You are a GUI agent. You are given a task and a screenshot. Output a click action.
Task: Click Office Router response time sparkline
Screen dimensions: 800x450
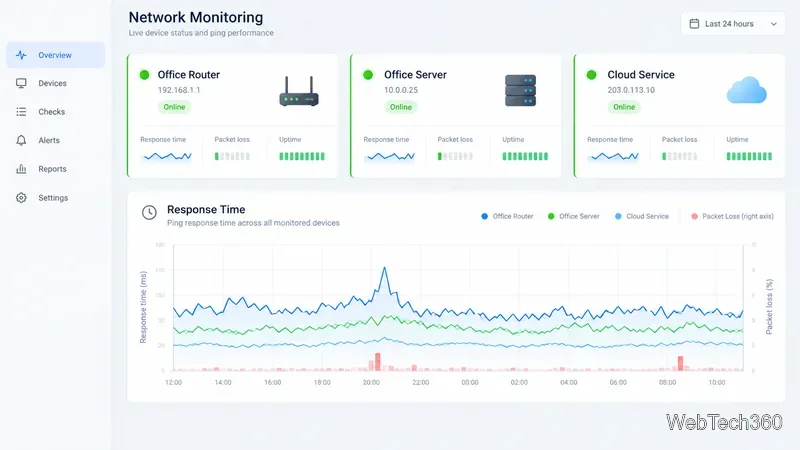point(167,157)
